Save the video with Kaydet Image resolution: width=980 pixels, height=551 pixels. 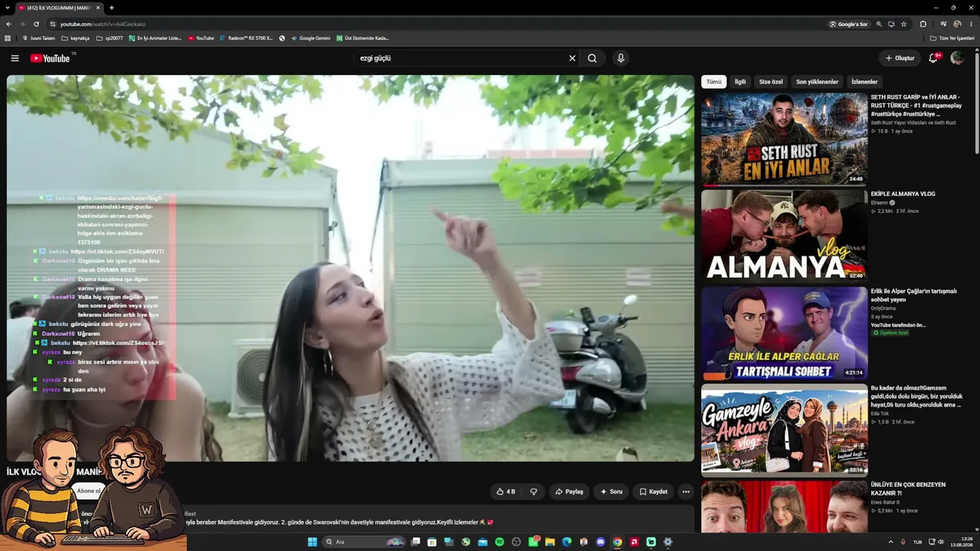653,491
